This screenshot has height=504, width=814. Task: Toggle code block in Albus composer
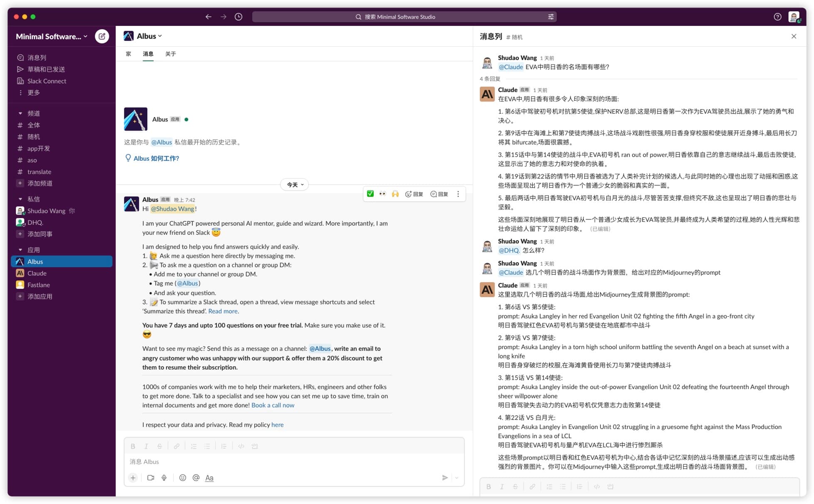(255, 446)
